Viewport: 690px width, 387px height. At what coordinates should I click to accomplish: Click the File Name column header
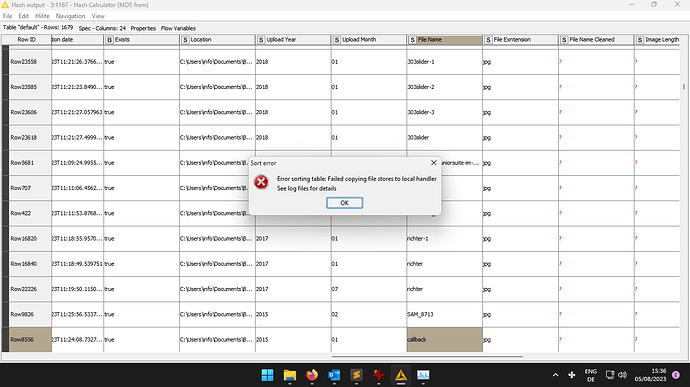(444, 40)
